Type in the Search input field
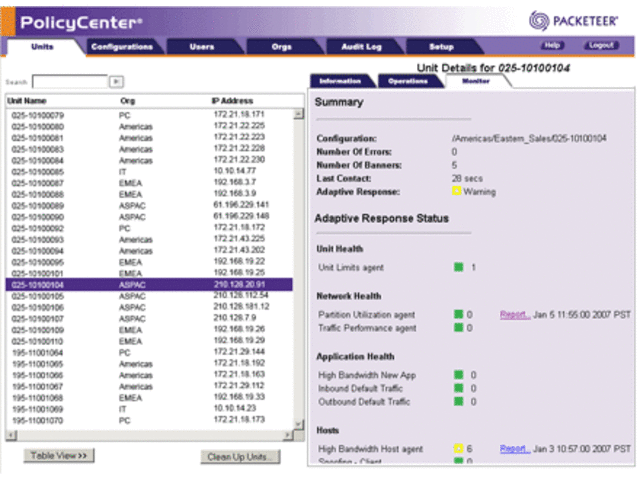 point(68,82)
